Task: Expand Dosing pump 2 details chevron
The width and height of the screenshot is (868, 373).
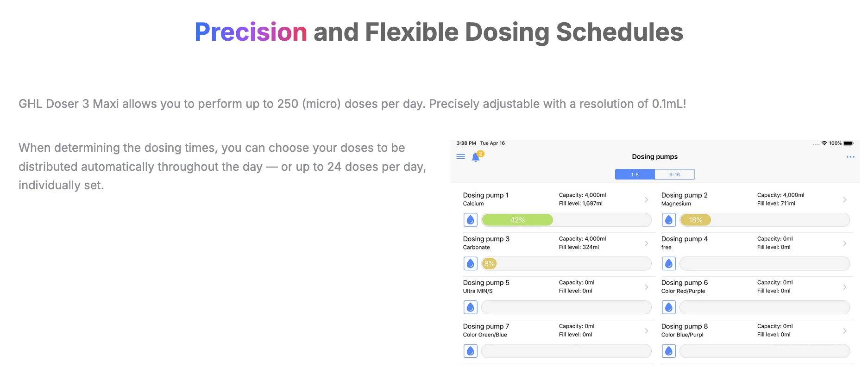Action: (x=845, y=199)
